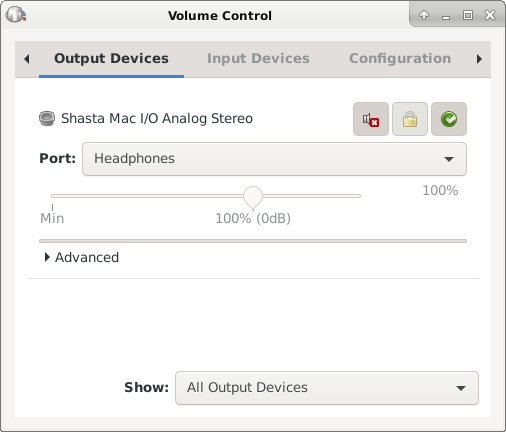Switch to the Configuration tab

tap(400, 59)
